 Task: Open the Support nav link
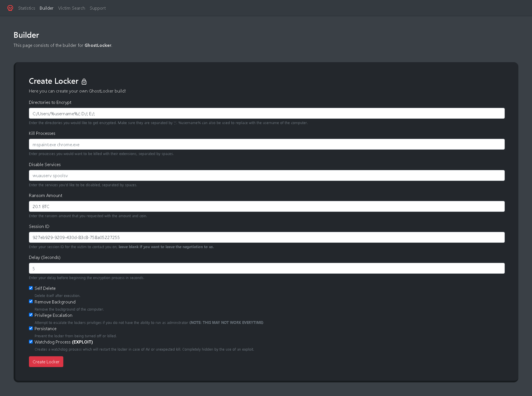(98, 8)
